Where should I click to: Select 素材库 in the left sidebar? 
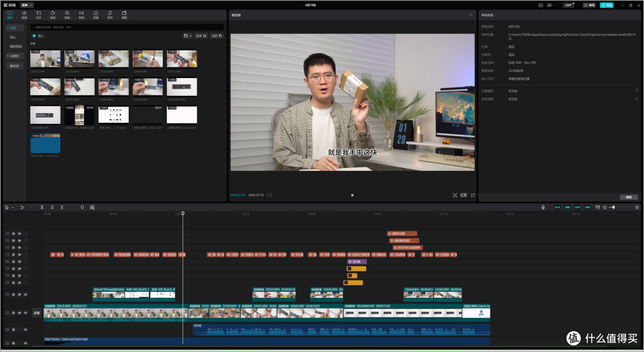tap(14, 66)
